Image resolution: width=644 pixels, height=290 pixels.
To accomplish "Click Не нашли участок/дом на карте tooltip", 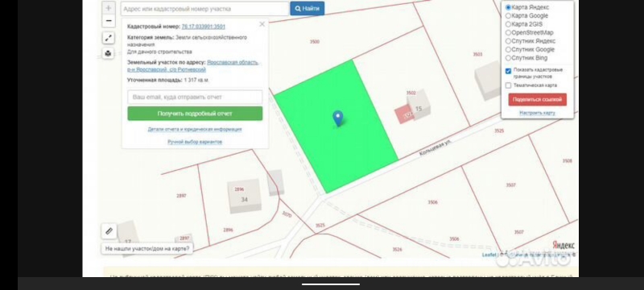I will (x=147, y=248).
